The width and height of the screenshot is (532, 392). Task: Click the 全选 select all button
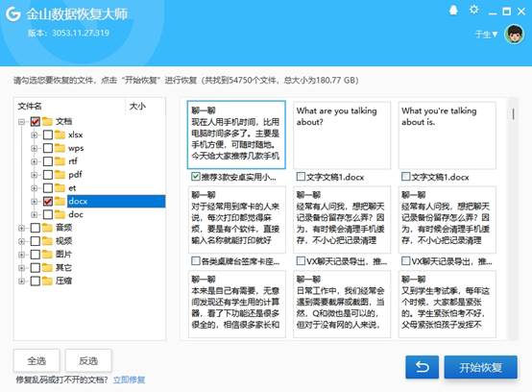(36, 361)
